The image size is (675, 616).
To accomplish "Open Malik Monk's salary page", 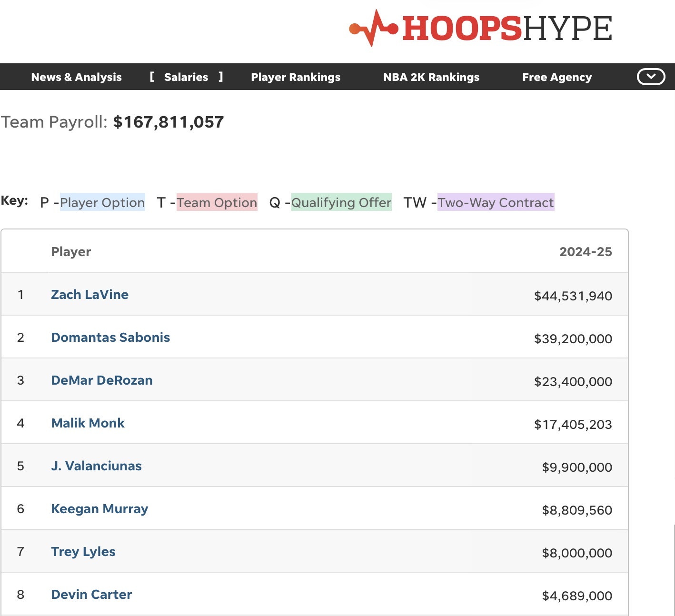I will [x=88, y=423].
